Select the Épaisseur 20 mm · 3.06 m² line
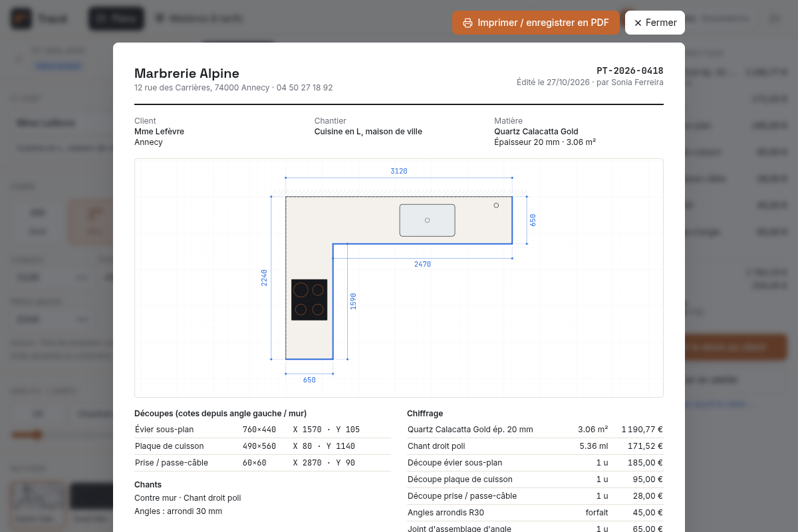This screenshot has height=532, width=798. point(545,142)
